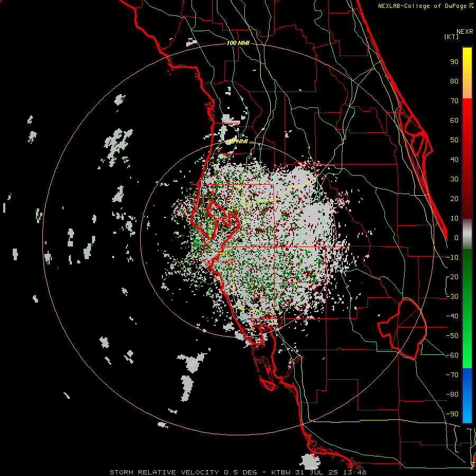Image resolution: width=476 pixels, height=476 pixels.
Task: Select the -60 value on velocity scale
Action: click(452, 355)
